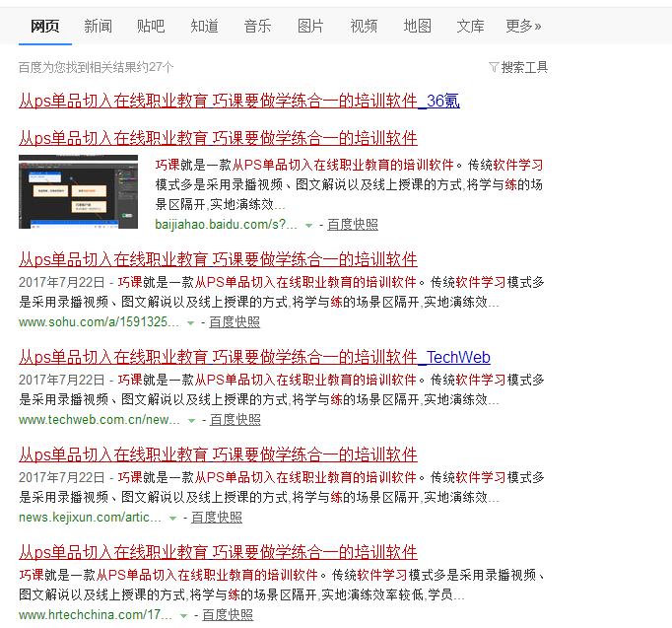The width and height of the screenshot is (672, 628).
Task: Open the TechWeb result title link
Action: click(254, 358)
